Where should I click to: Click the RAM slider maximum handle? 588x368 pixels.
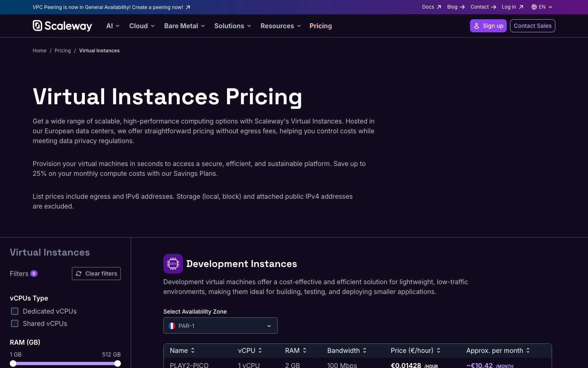pyautogui.click(x=118, y=364)
